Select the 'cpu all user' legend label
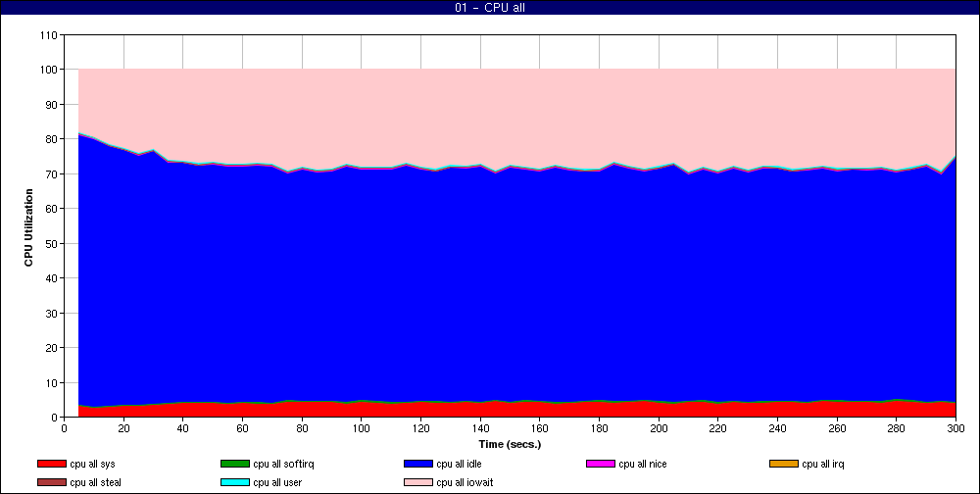980x494 pixels. click(277, 482)
